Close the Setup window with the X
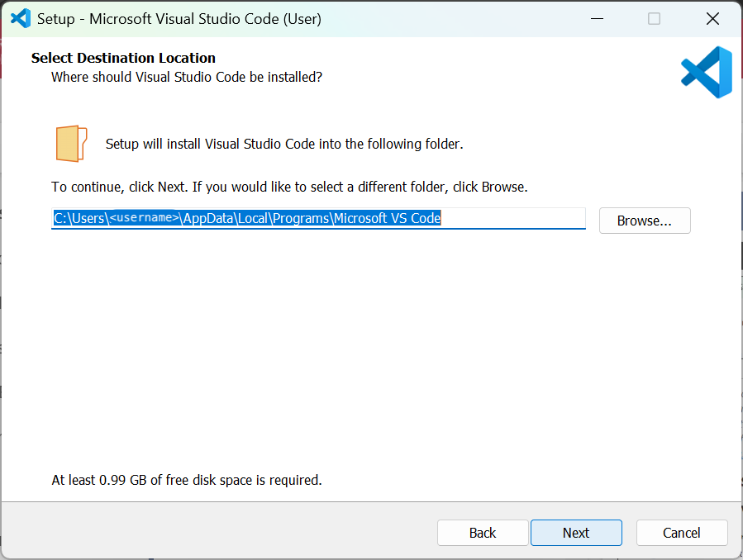 (712, 18)
